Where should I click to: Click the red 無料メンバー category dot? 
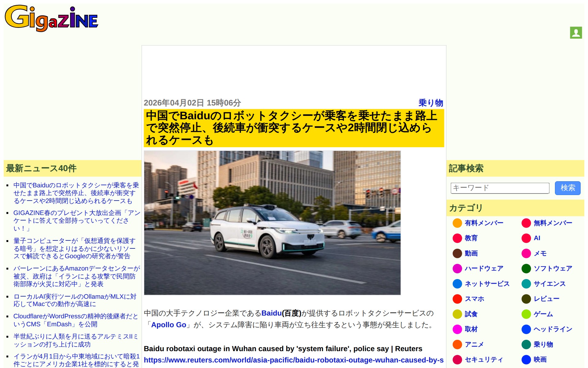(x=526, y=223)
